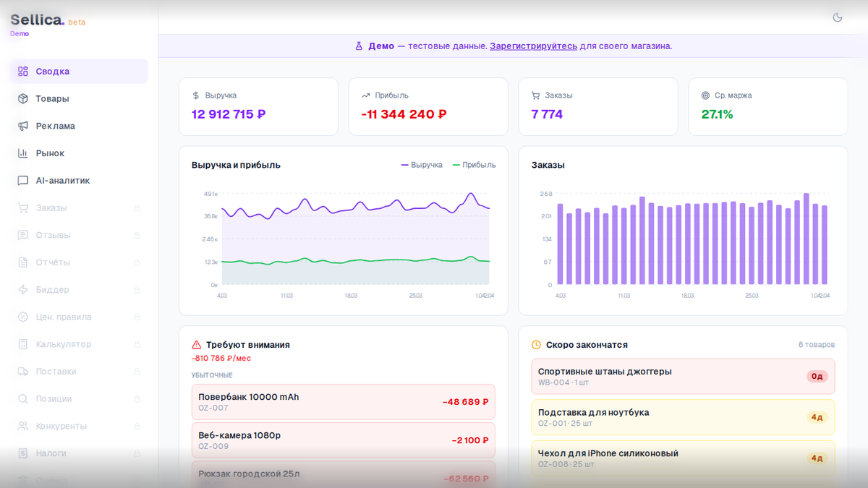Select the Спортивные штаны джоггеры stock row
This screenshot has height=488, width=868.
683,377
